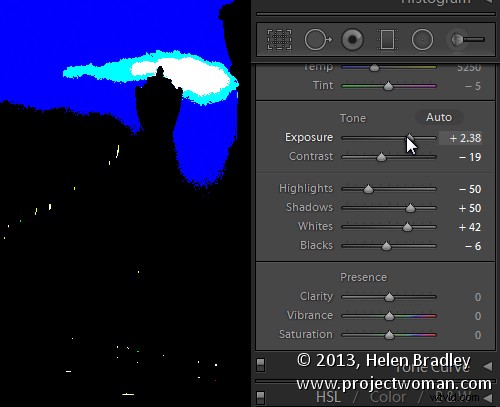Click the white clipped cloud in preview

(197, 77)
